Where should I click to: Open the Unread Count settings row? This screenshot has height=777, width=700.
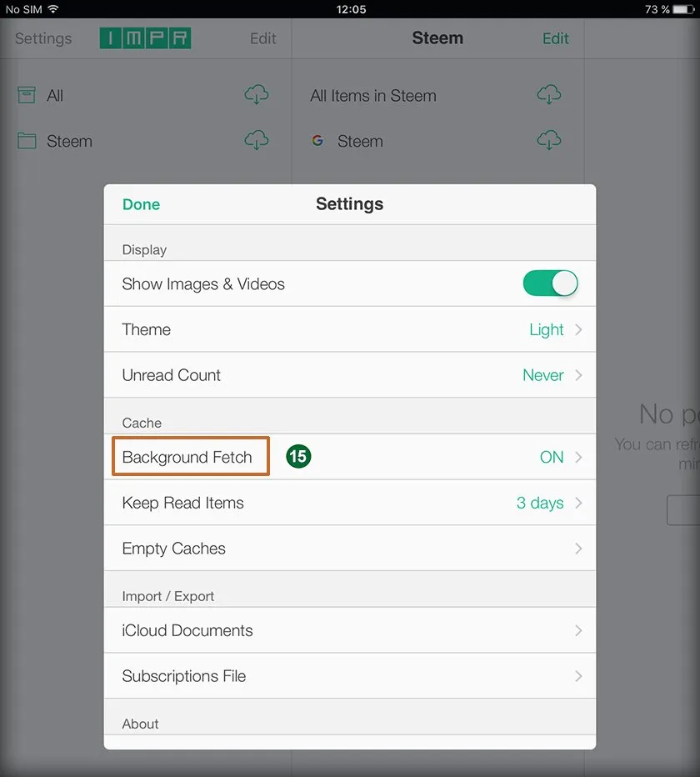(350, 375)
